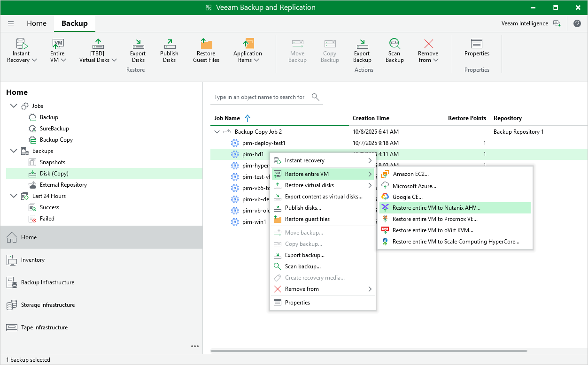Viewport: 588px width, 365px height.
Task: Click the Remove from ribbon icon
Action: tap(428, 44)
